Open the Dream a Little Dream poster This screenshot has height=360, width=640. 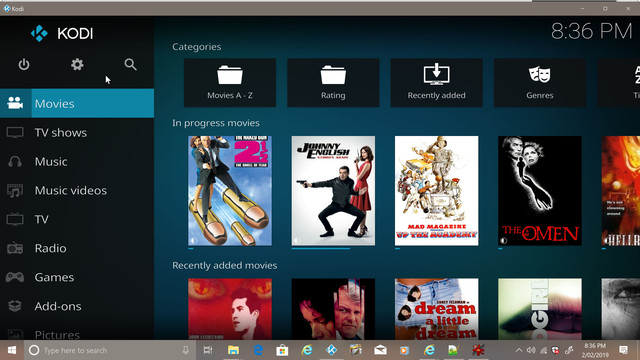[x=436, y=309]
